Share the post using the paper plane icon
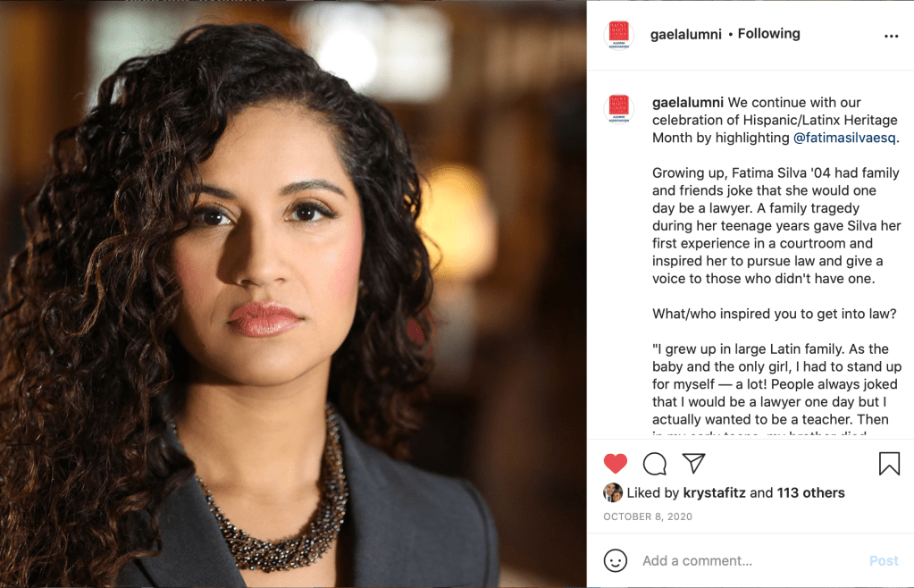 point(693,463)
